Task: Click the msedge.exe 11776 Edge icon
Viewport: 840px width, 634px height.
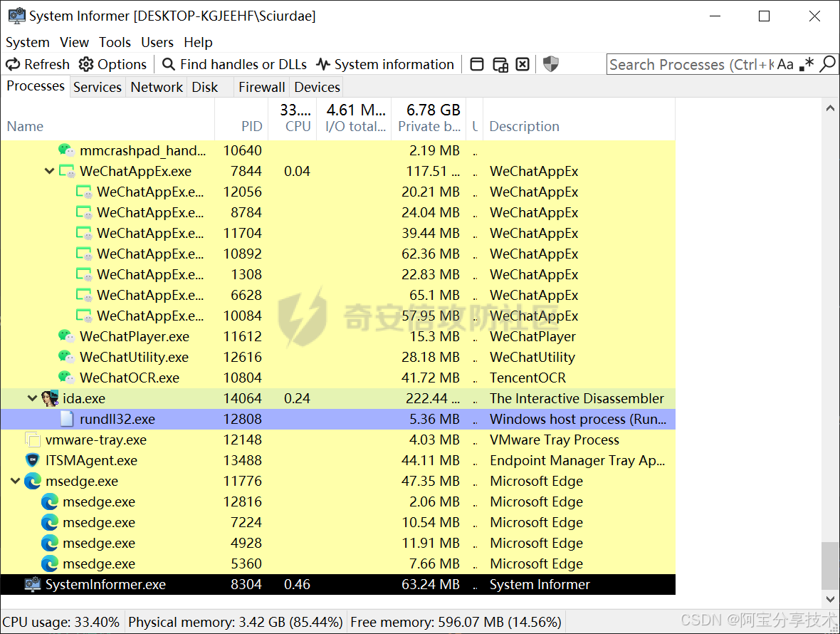Action: [x=33, y=481]
